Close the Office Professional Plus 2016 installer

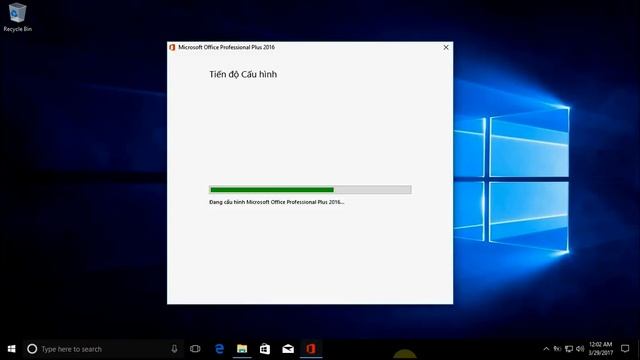(446, 47)
